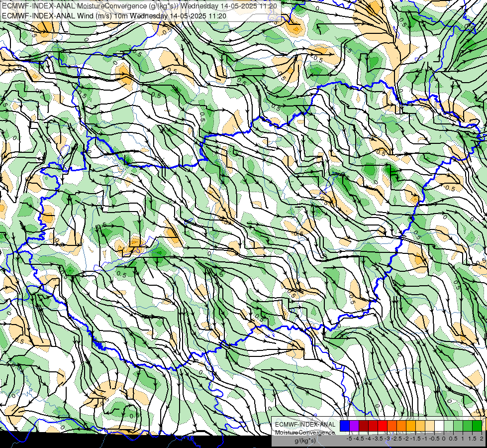Screen dimensions: 487x448
Task: Click the pale peach swatch between -1 and -0.5
Action: point(430,426)
